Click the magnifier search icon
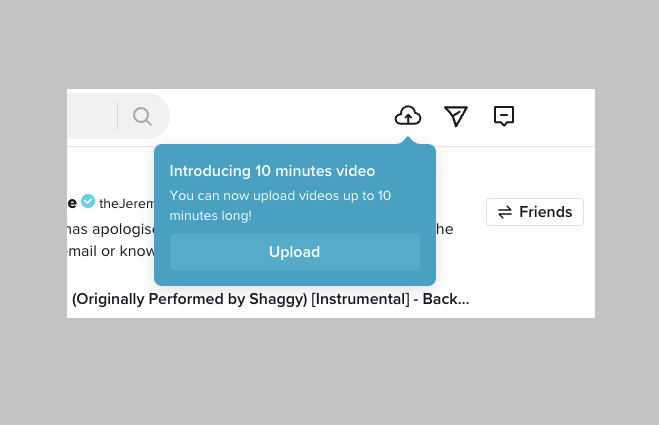The width and height of the screenshot is (659, 425). point(142,116)
